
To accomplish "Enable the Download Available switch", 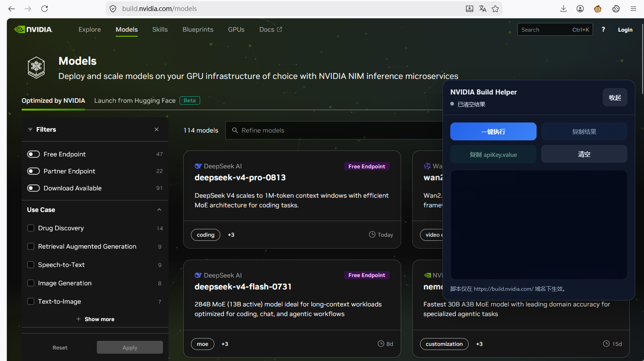I will pyautogui.click(x=34, y=188).
